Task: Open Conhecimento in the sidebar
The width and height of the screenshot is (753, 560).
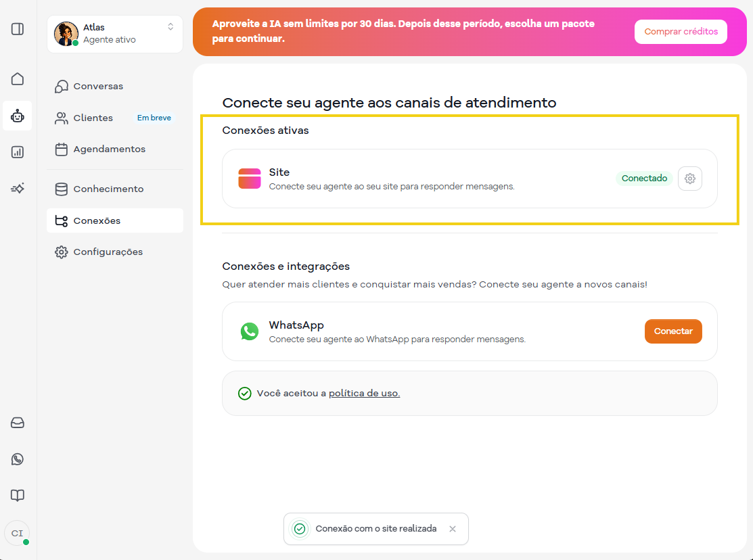Action: tap(115, 189)
